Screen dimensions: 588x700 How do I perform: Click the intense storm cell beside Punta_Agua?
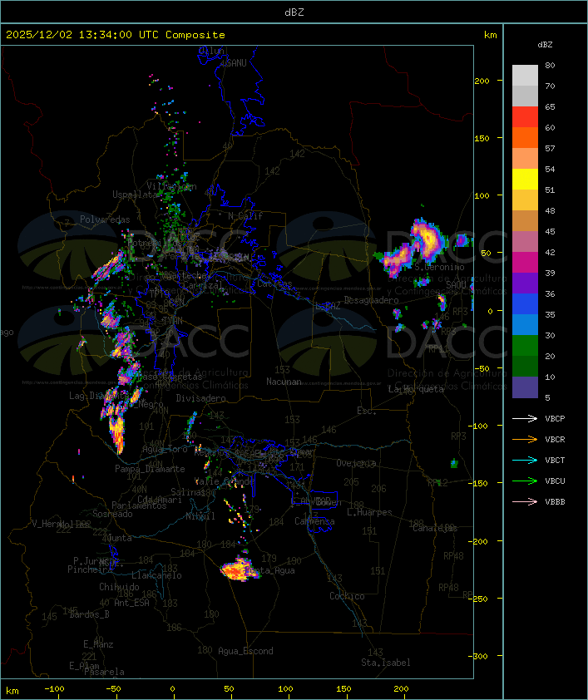[239, 569]
